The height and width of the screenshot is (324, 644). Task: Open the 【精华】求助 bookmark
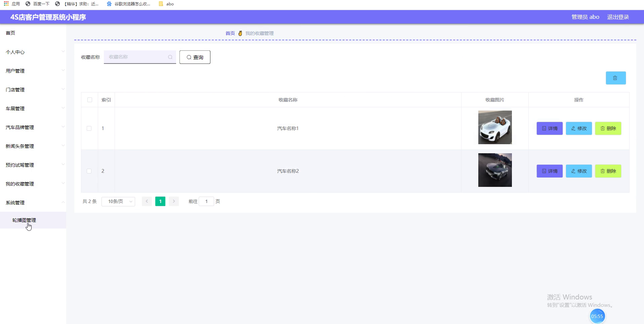tap(77, 4)
